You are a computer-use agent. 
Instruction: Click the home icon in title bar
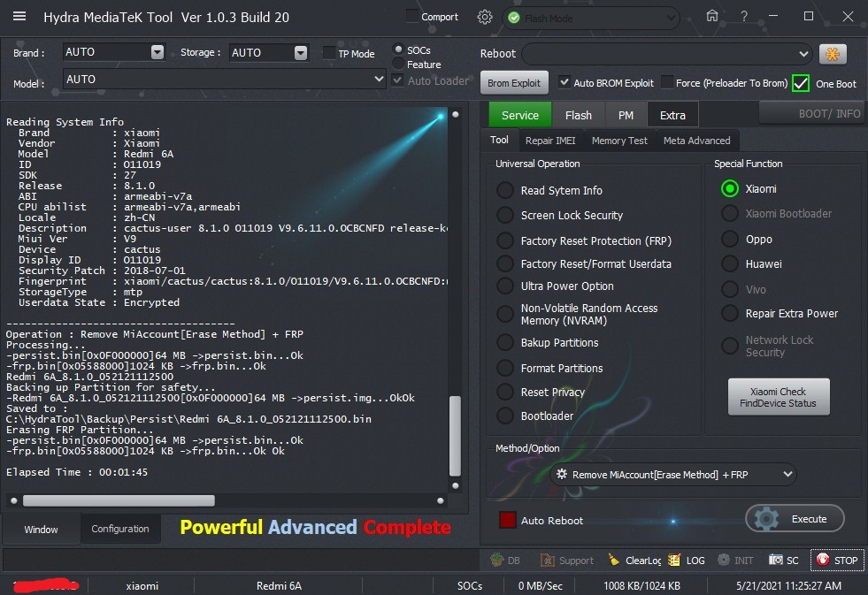click(x=712, y=16)
